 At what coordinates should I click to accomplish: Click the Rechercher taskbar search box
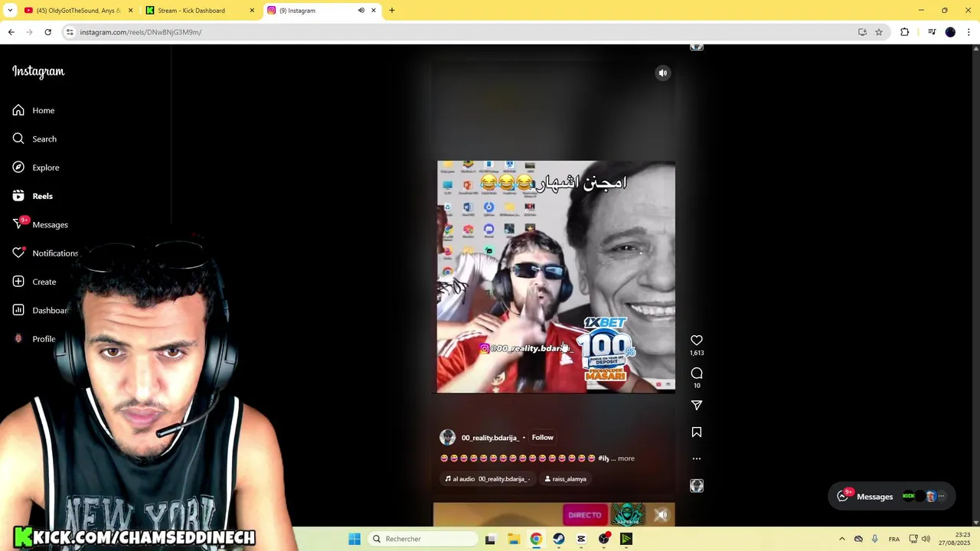pyautogui.click(x=424, y=539)
